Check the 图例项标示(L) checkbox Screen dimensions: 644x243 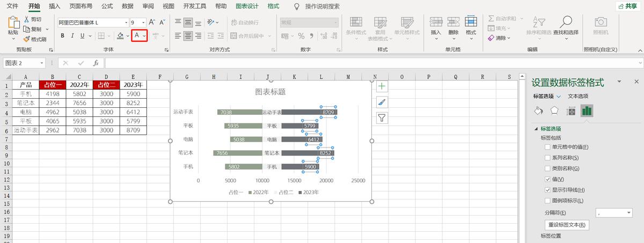[547, 201]
